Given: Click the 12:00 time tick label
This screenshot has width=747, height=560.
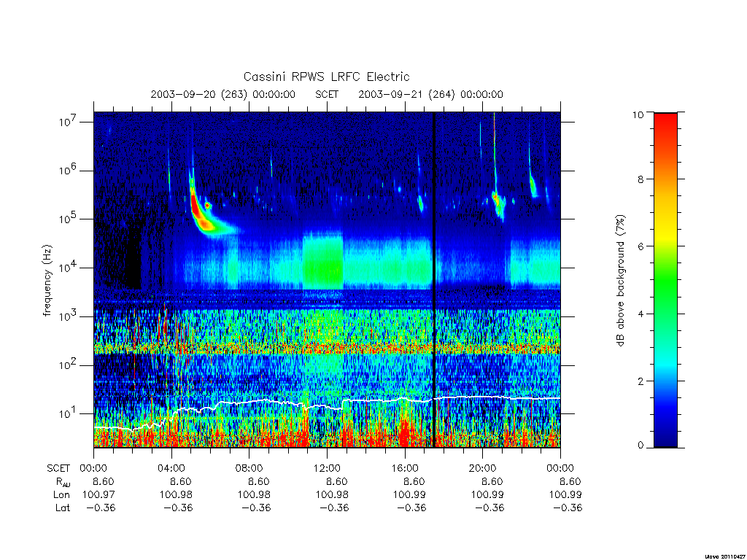Looking at the screenshot, I should coord(327,468).
